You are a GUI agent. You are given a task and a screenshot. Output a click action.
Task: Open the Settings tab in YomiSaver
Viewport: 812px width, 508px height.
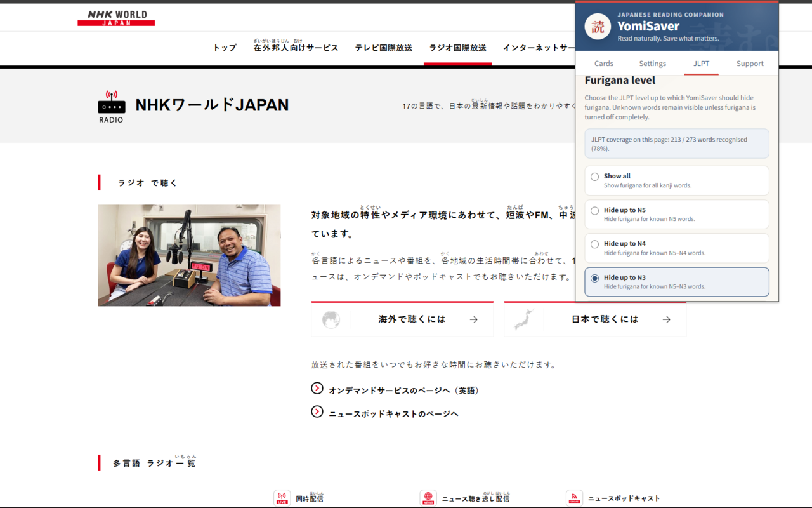(652, 63)
